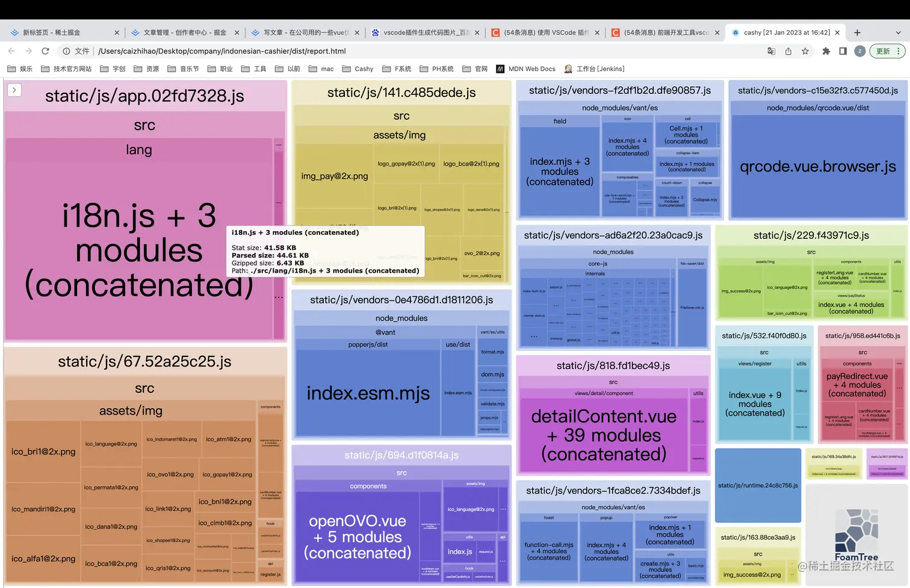Select the img_pay@2x.png module block

(335, 176)
